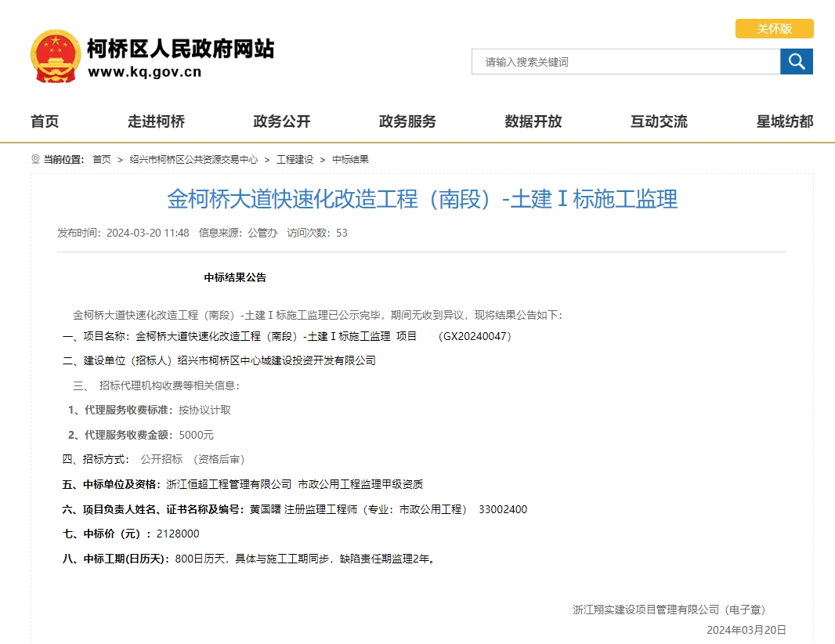Screen dimensions: 835x644
Task: Click the 中标结果公告 heading text
Action: [x=235, y=277]
